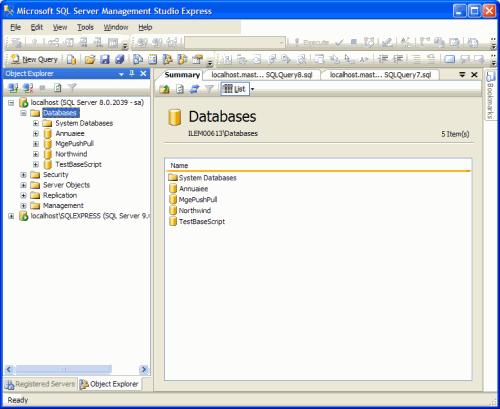This screenshot has height=409, width=500.
Task: Open the View menu
Action: [60, 27]
